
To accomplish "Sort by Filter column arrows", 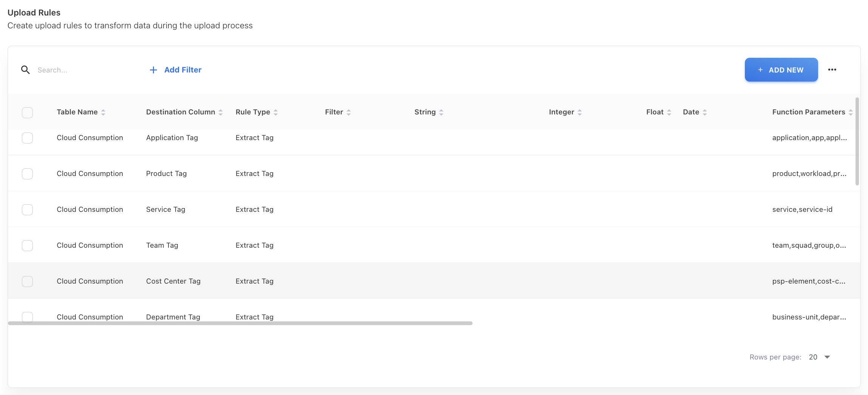I will tap(349, 112).
